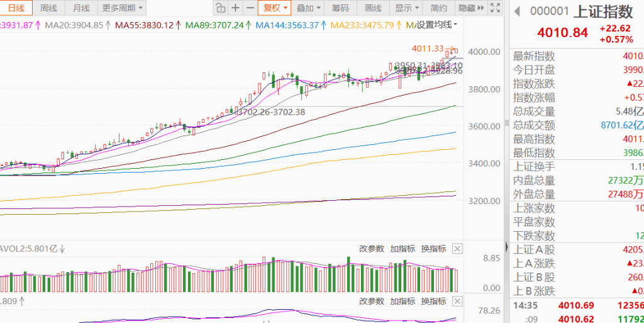Toggle the 简约 simplified mode

438,8
